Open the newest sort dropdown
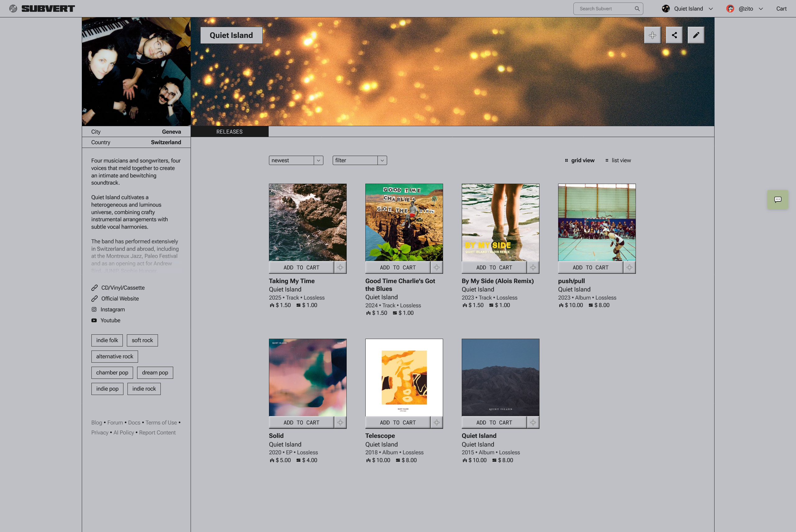The image size is (796, 532). 296,160
